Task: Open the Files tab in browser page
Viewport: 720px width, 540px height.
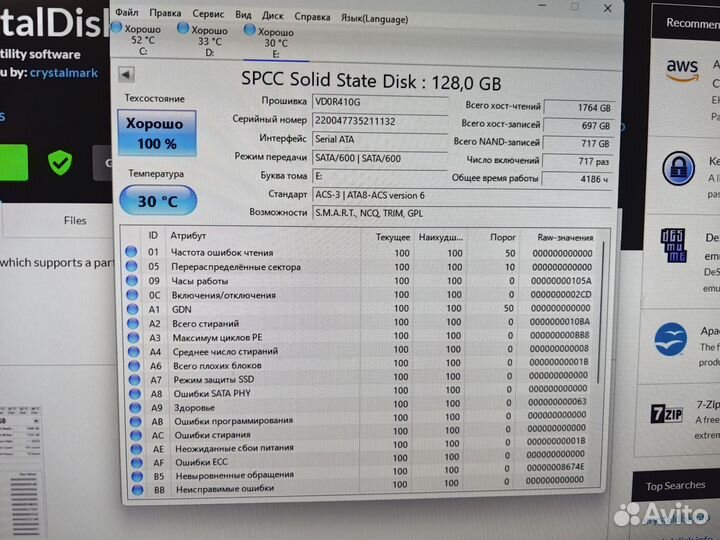Action: point(75,220)
